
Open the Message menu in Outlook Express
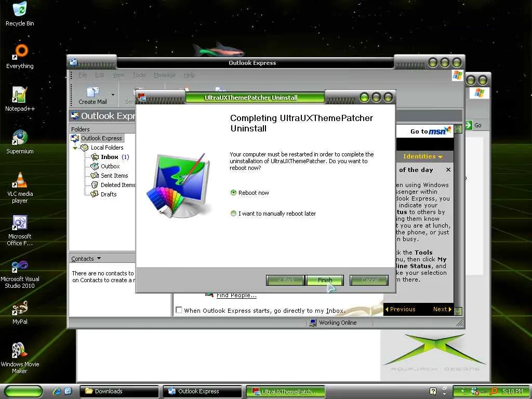coord(165,75)
